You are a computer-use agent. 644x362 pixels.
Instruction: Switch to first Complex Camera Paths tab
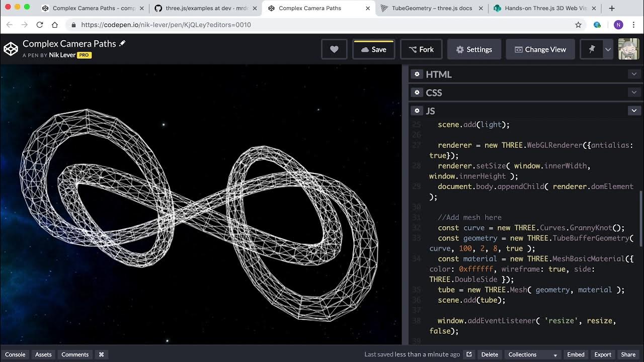(x=94, y=8)
